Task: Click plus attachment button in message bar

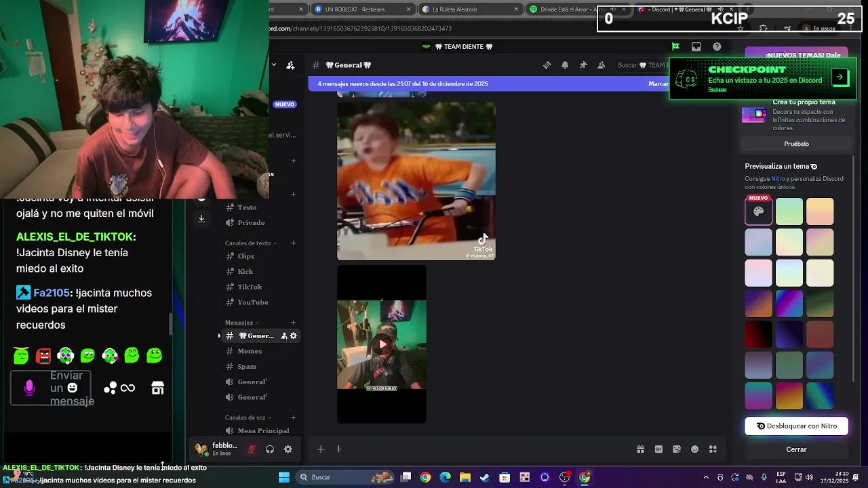Action: (321, 449)
